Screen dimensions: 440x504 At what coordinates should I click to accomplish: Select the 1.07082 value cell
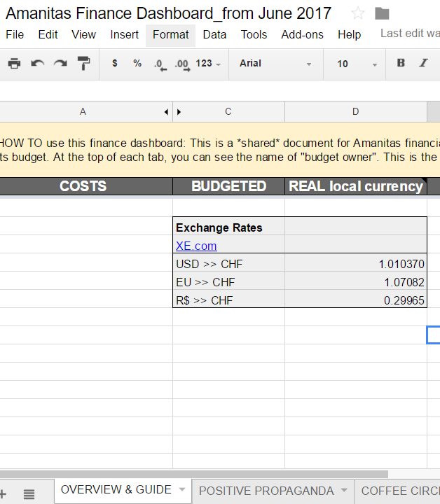coord(356,282)
